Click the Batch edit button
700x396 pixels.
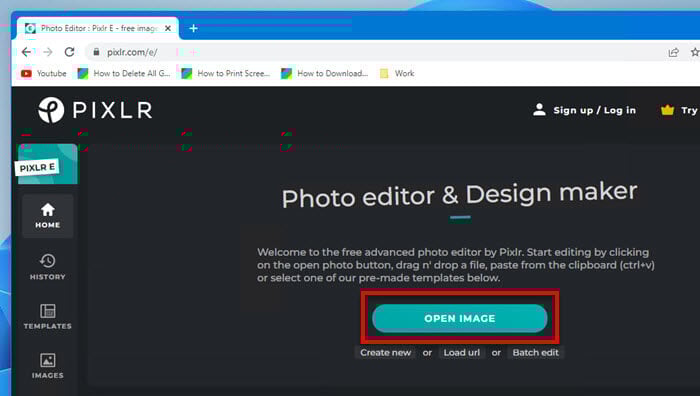point(535,353)
